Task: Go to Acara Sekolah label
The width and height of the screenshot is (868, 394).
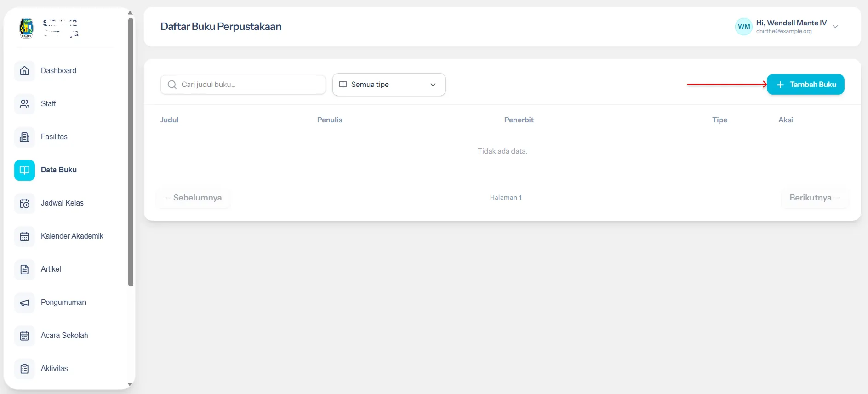Action: (x=64, y=336)
